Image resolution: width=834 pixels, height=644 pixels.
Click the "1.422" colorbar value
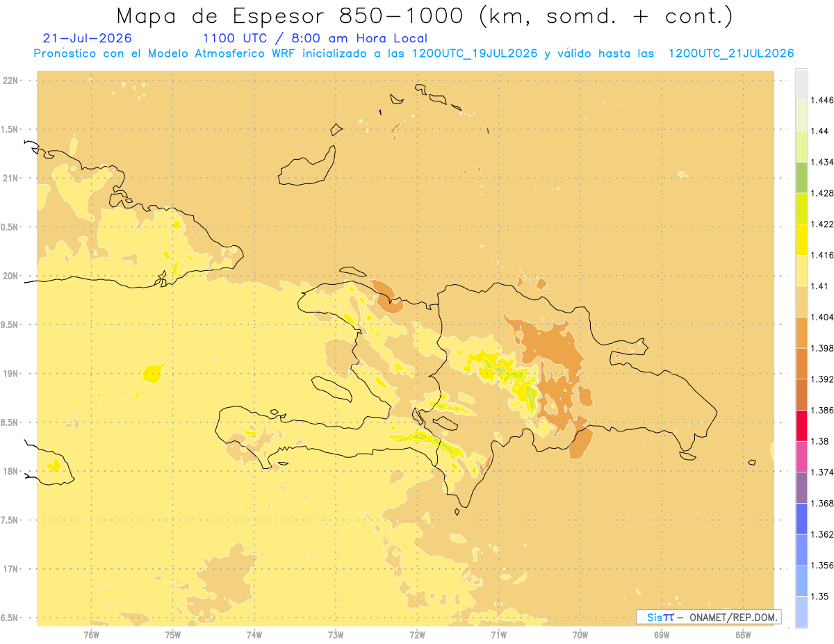[x=822, y=224]
